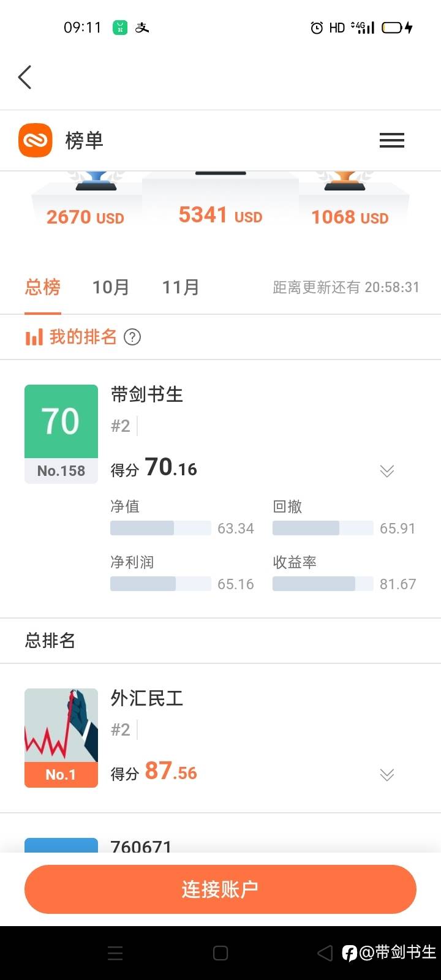Tap the 连接账户 button
Viewport: 441px width, 980px height.
221,889
